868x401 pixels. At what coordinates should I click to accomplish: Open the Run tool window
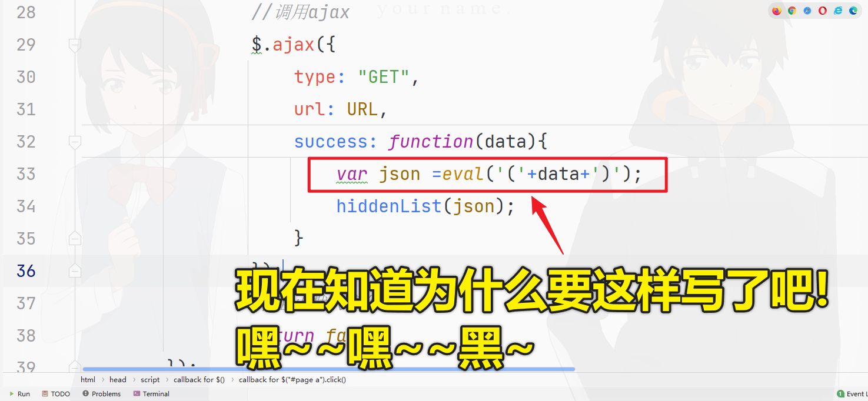click(19, 394)
